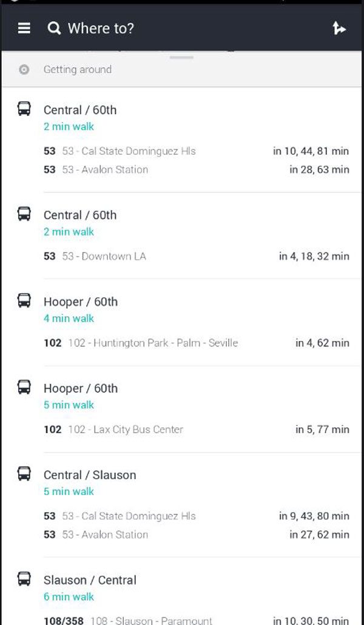Select 102 - Huntington Park - Palm - Seville route
Viewport: 364px width, 625px height.
[152, 343]
